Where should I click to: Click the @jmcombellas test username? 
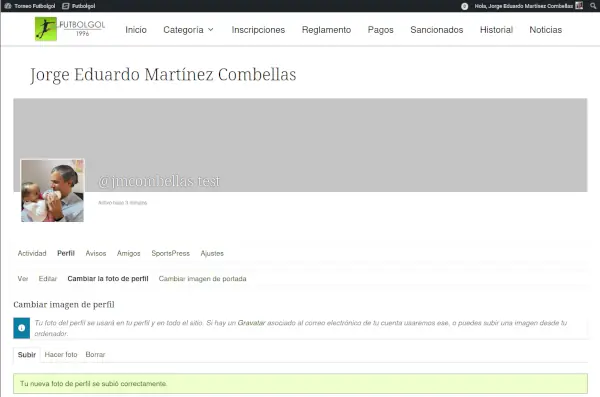[159, 181]
